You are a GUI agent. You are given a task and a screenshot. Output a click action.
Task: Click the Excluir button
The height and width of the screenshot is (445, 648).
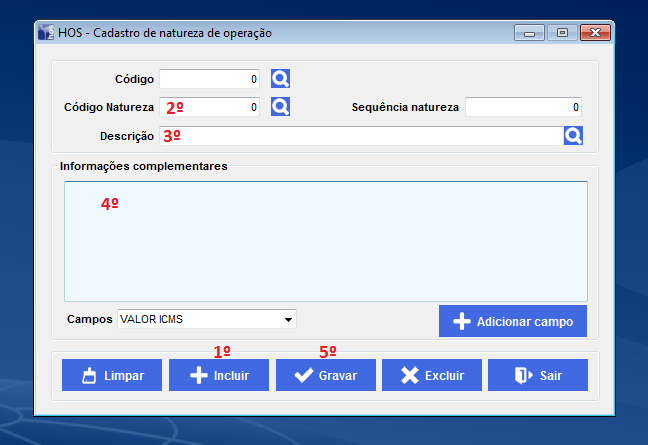pyautogui.click(x=432, y=375)
